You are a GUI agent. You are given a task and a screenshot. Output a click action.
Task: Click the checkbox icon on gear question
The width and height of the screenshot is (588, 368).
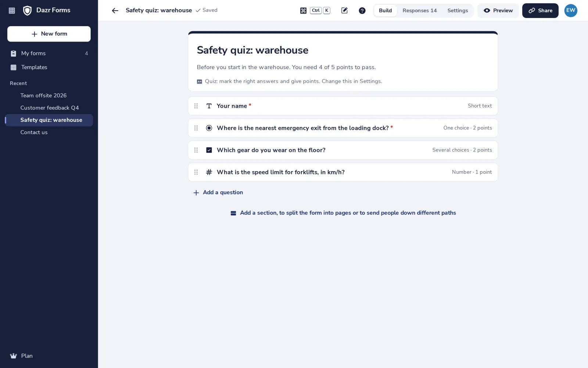[x=209, y=150]
